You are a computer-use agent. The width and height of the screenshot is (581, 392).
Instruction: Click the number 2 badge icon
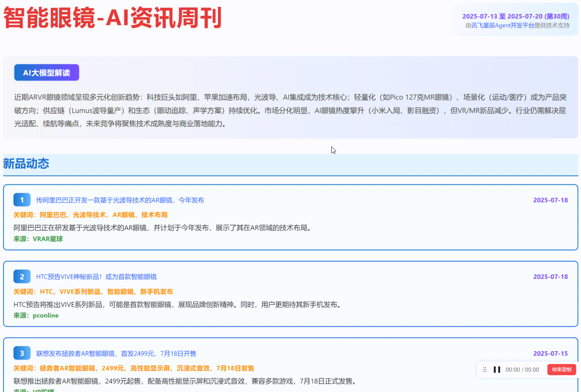[22, 277]
